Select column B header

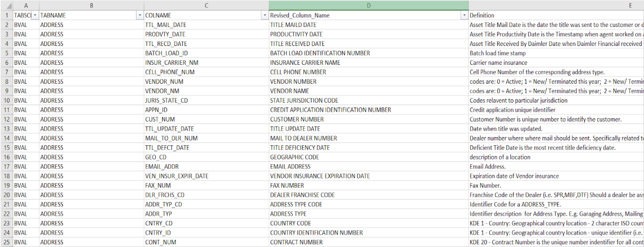tap(91, 5)
